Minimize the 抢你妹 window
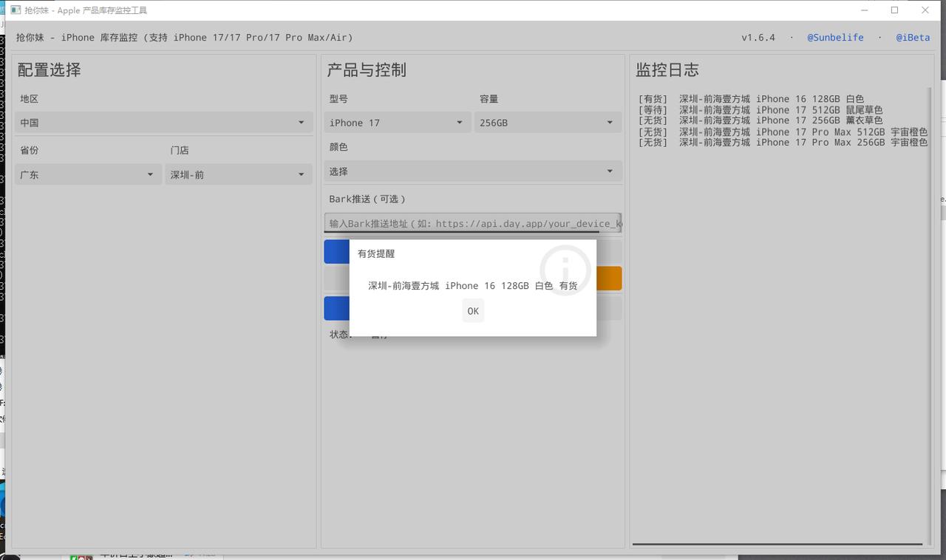Image resolution: width=946 pixels, height=560 pixels. tap(864, 10)
